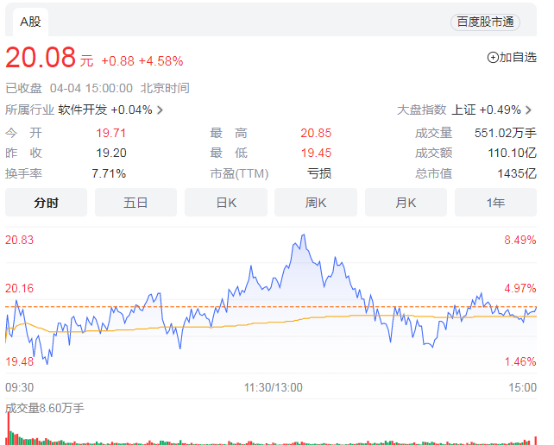Click the dashed previous-close reference line
Viewport: 554px width, 445px height.
point(271,307)
